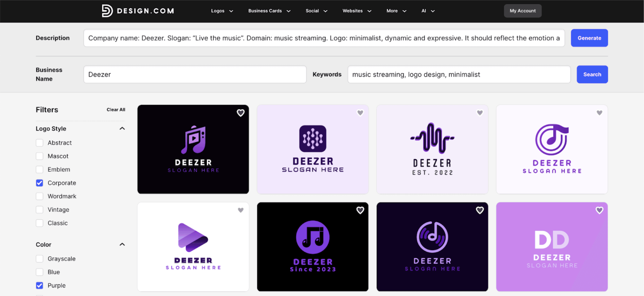Viewport: 644px width, 296px height.
Task: Click the Keywords input field
Action: (459, 74)
